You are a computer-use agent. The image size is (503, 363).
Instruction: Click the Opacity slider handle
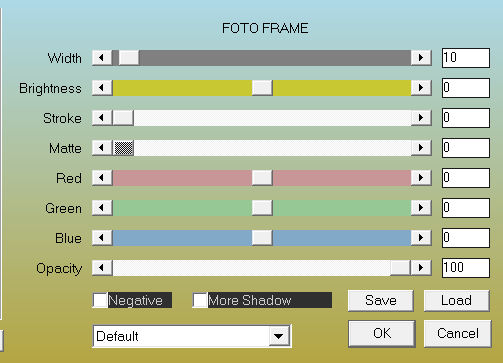pyautogui.click(x=400, y=268)
